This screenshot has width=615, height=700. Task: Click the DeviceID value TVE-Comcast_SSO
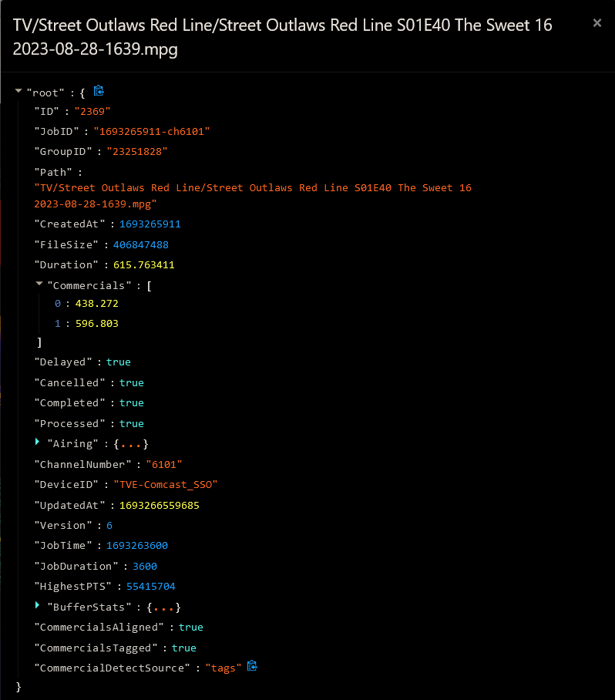[x=166, y=485]
